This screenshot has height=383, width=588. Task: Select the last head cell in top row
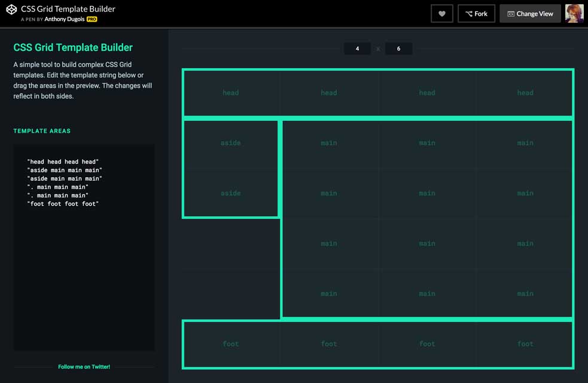(525, 93)
